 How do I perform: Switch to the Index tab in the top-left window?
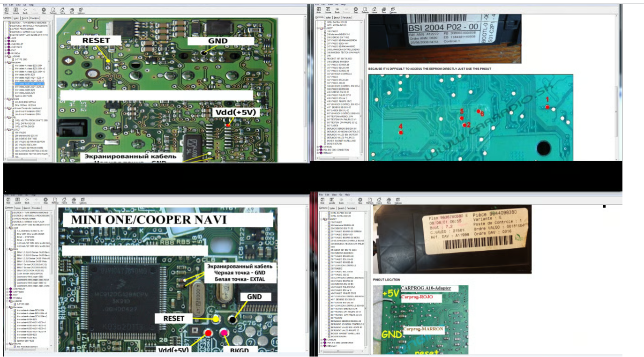click(16, 18)
